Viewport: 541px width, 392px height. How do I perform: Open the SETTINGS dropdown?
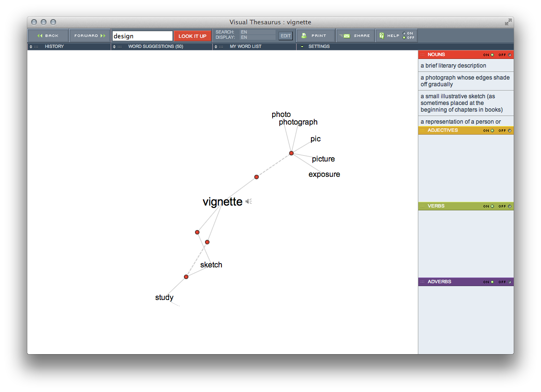click(302, 46)
